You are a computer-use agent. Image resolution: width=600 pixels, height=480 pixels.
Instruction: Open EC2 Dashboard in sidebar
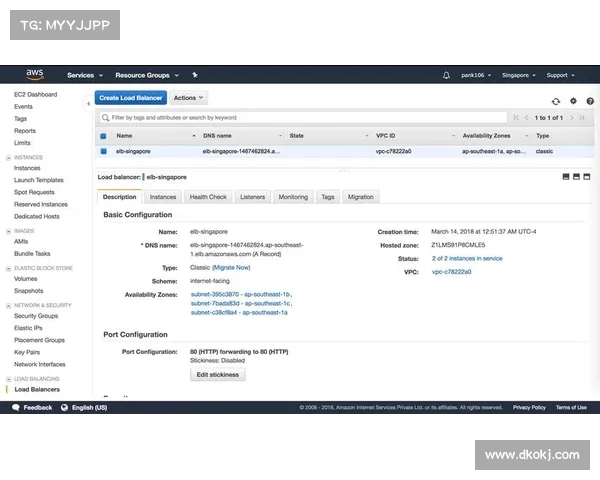[36, 95]
